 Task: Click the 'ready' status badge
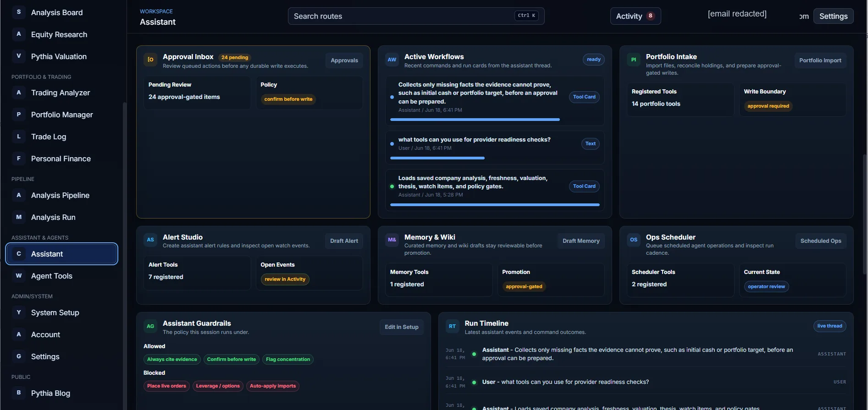pyautogui.click(x=593, y=60)
